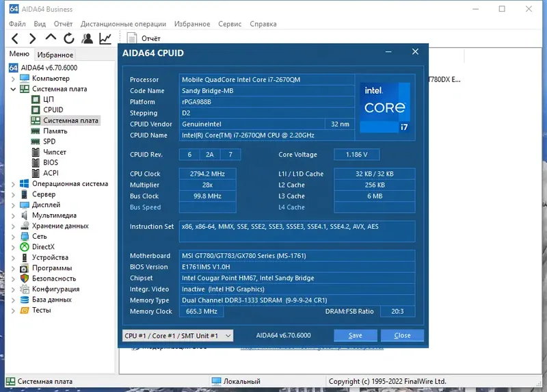
Task: Click the Core Voltage 1.186 V value
Action: coord(356,155)
